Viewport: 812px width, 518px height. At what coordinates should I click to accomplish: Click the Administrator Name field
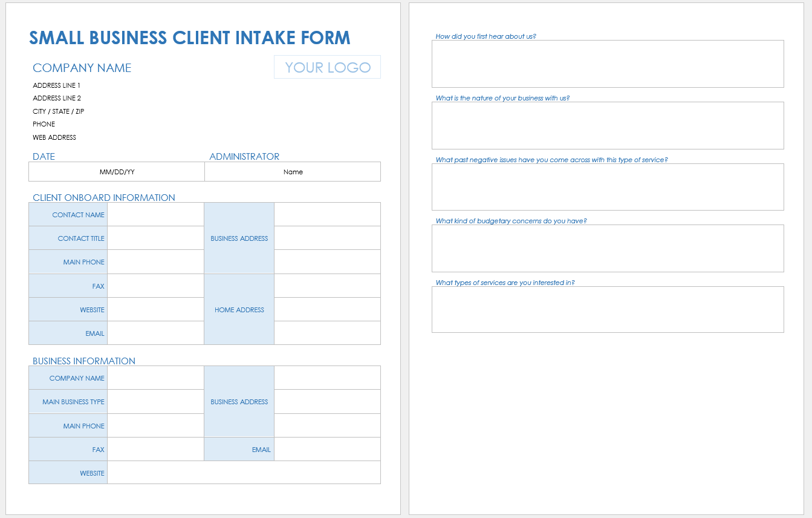pyautogui.click(x=293, y=172)
